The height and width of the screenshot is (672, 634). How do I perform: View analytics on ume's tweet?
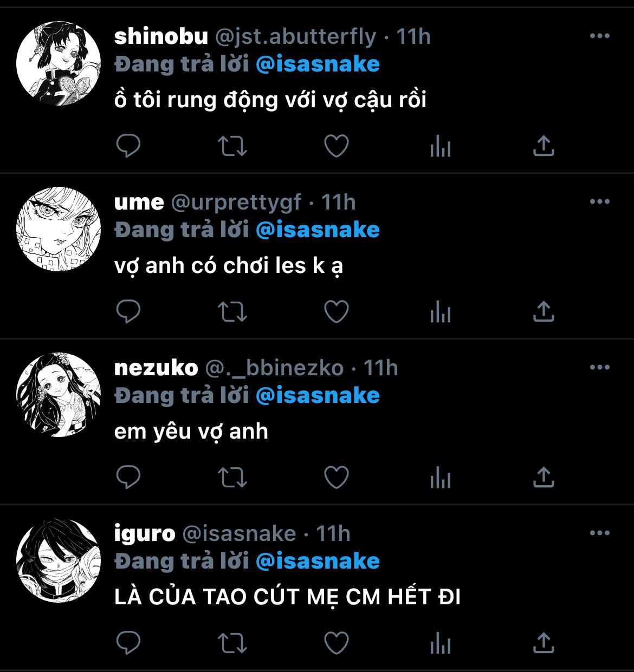440,312
